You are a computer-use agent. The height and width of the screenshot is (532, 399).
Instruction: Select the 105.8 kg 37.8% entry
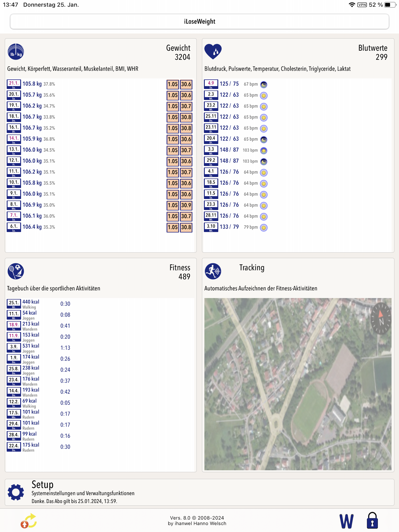[100, 85]
